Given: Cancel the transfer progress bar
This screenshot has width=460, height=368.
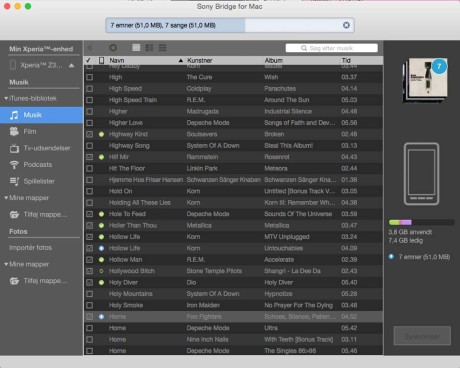Looking at the screenshot, I should [x=346, y=25].
